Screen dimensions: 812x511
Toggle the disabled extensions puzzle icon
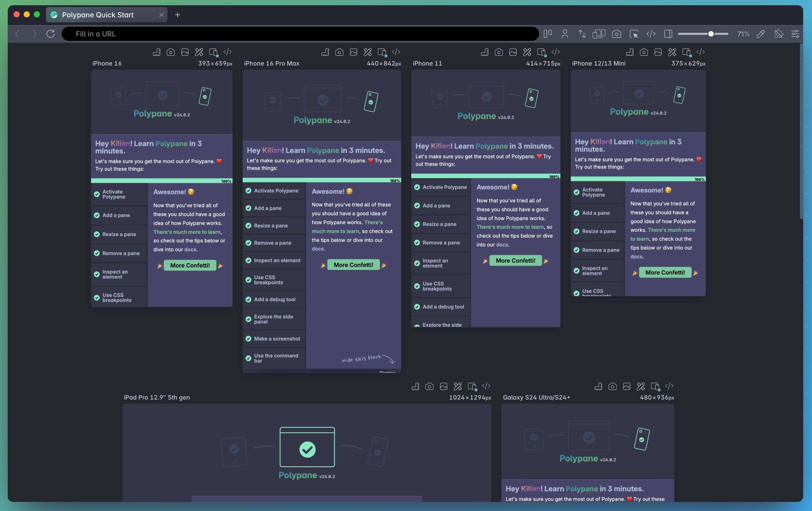pyautogui.click(x=779, y=34)
